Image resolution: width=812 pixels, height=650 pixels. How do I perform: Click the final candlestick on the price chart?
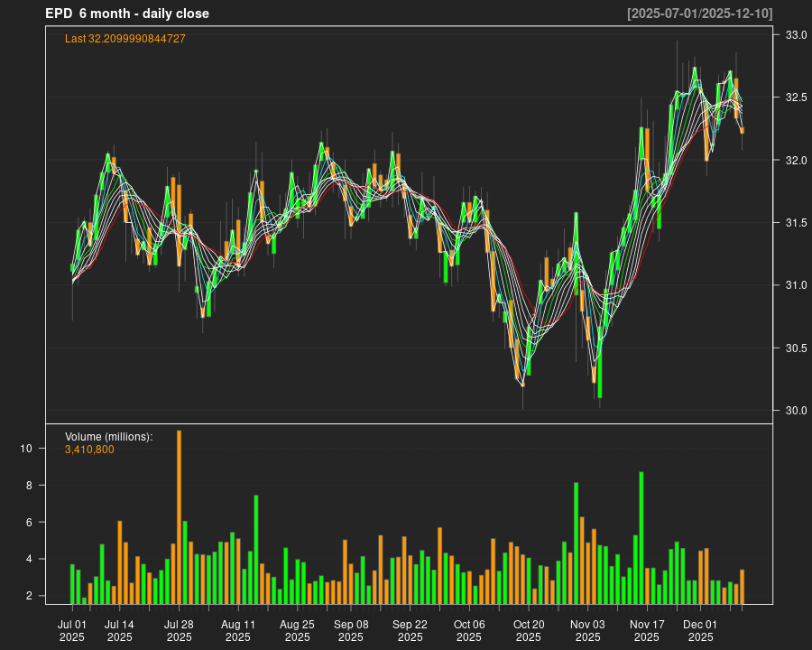click(x=742, y=131)
